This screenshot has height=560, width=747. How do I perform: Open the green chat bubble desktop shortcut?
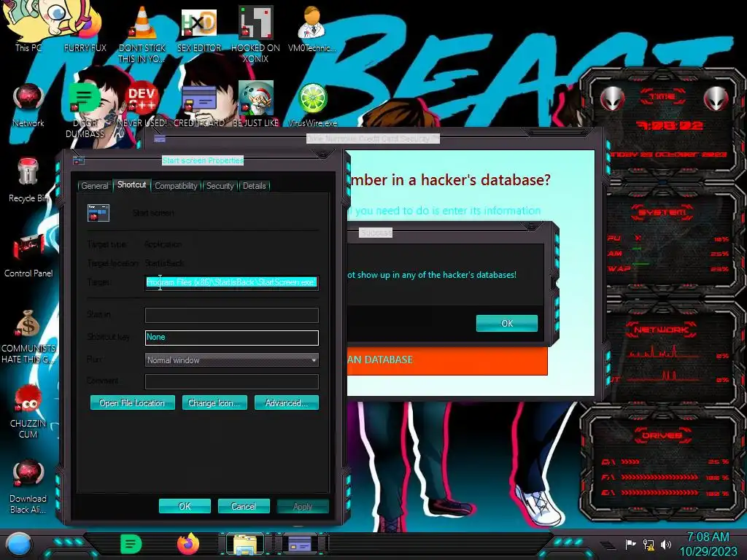(85, 109)
